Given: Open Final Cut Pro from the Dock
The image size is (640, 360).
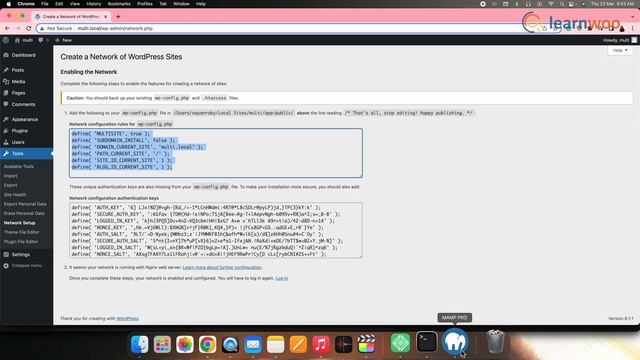Looking at the screenshot, I should [366, 344].
